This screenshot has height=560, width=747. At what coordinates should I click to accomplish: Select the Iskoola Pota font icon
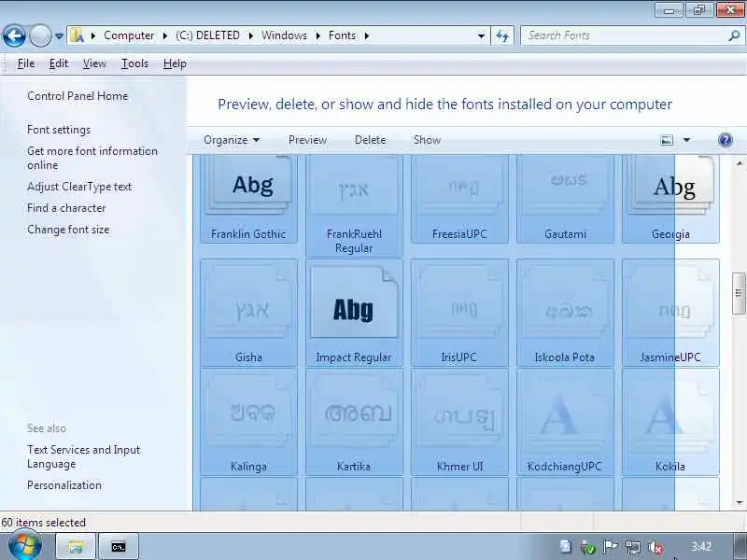565,313
